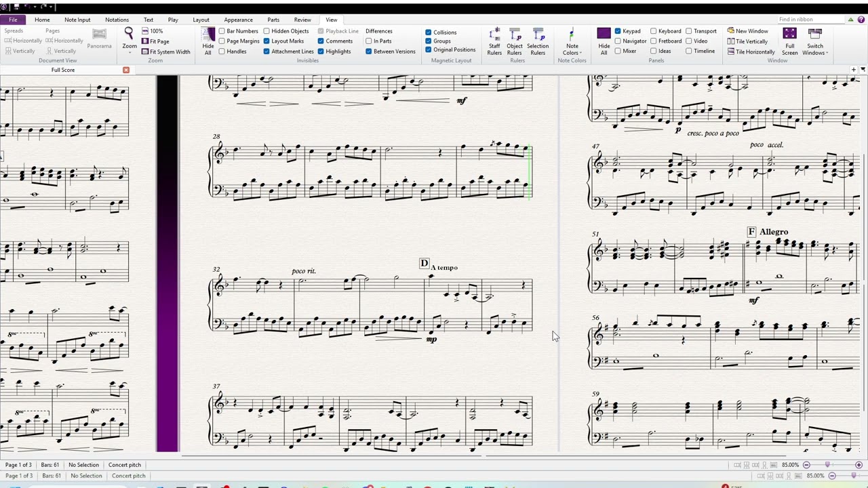This screenshot has width=868, height=488.
Task: Switch to the Note Input tab
Action: (x=77, y=20)
